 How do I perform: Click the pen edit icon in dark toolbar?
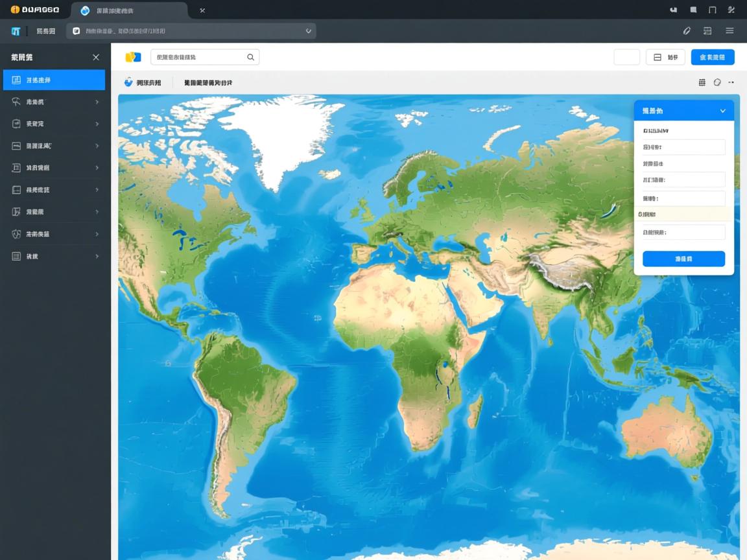point(687,30)
